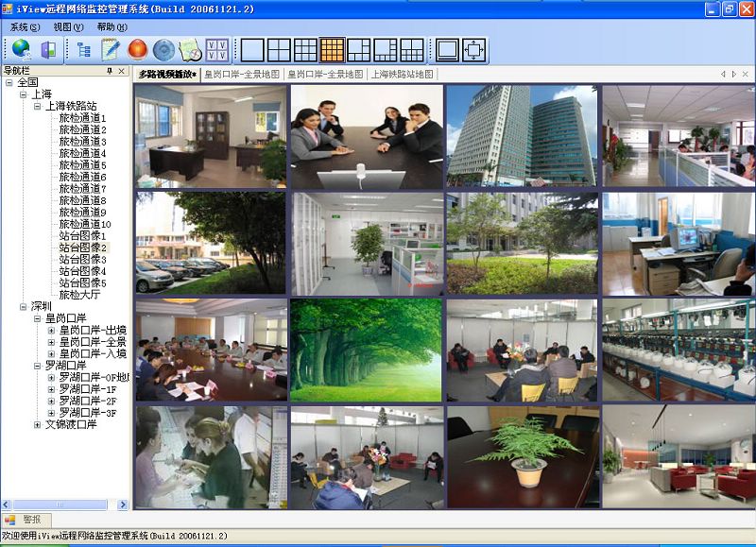
Task: Click the notepad with pencil toolbar icon
Action: coord(111,50)
